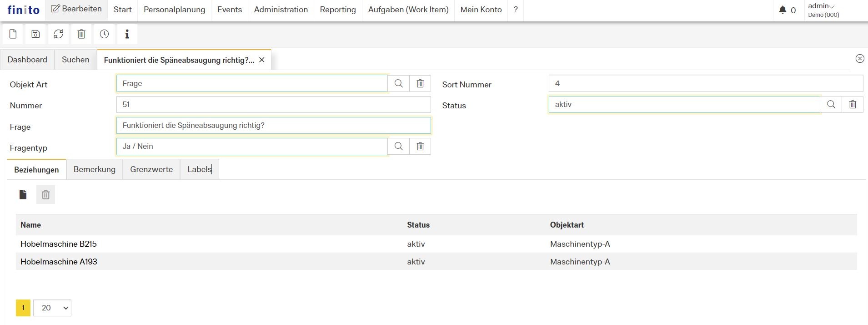The width and height of the screenshot is (868, 325).
Task: Save the record with the disk icon
Action: point(35,34)
